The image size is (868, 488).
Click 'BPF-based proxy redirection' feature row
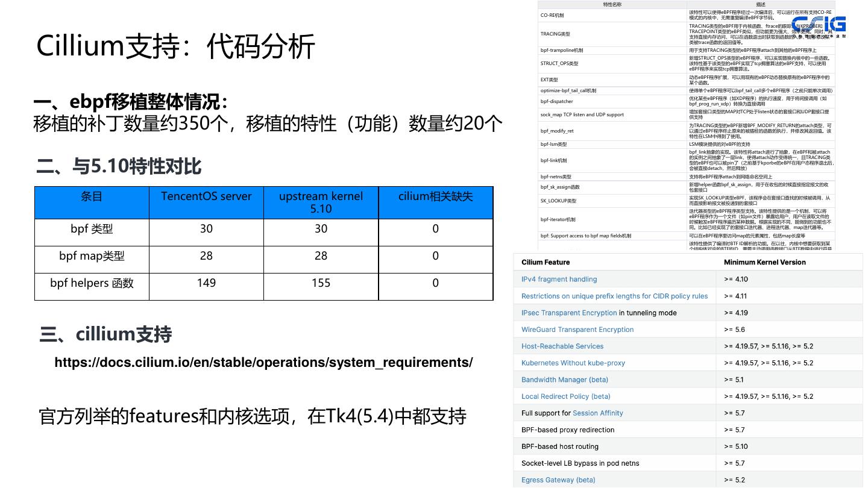pos(568,430)
